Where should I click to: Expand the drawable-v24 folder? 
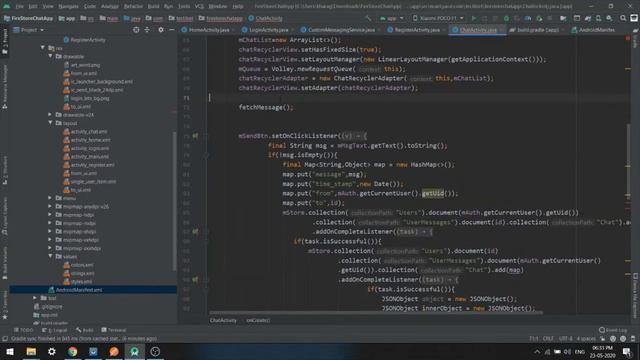click(51, 115)
